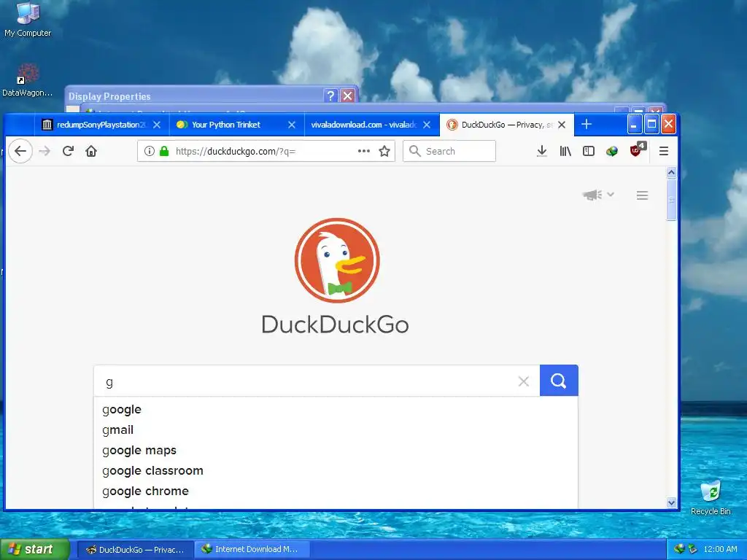Viewport: 747px width, 560px height.
Task: Toggle the Firefox sidebar icon
Action: coord(589,151)
